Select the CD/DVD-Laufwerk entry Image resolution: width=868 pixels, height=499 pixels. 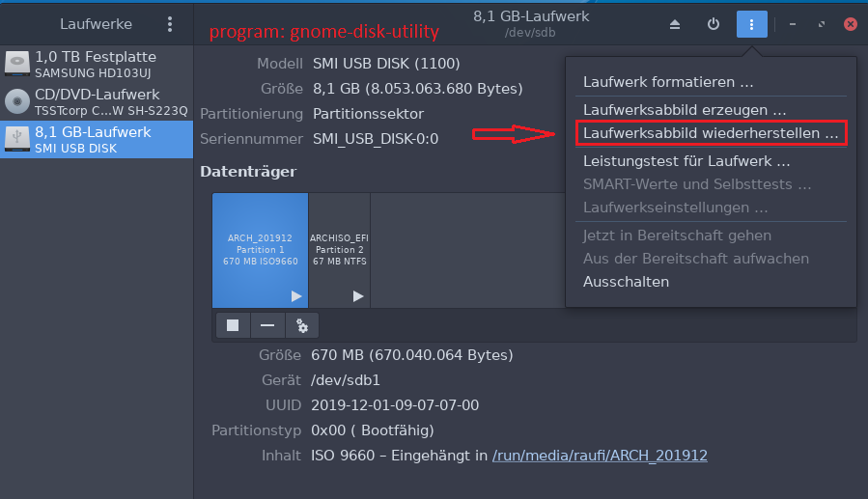pyautogui.click(x=97, y=101)
